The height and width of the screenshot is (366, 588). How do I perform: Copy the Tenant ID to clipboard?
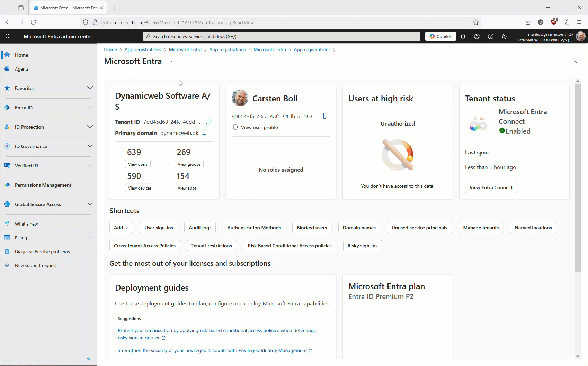(x=208, y=121)
